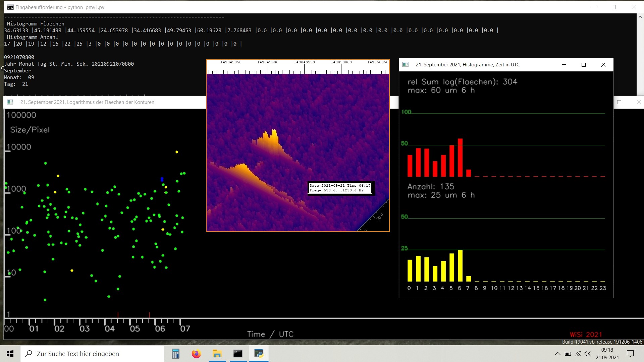Click the 'max: 25 um 6 h' text
Screen dimensions: 644x362
(441, 195)
